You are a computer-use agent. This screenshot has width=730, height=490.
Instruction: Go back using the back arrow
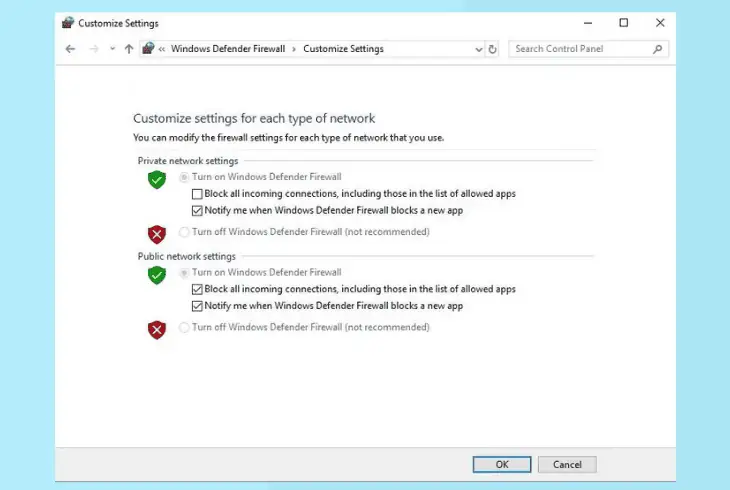70,49
